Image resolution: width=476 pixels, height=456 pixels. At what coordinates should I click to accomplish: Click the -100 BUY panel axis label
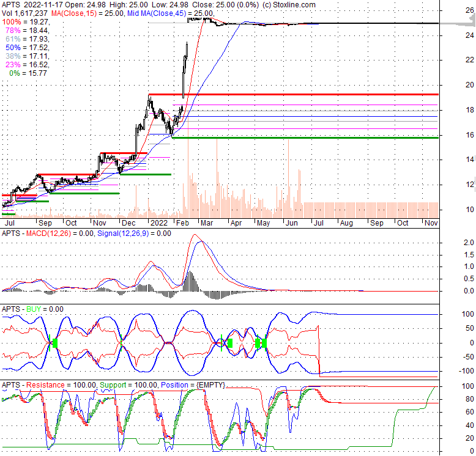pyautogui.click(x=466, y=371)
